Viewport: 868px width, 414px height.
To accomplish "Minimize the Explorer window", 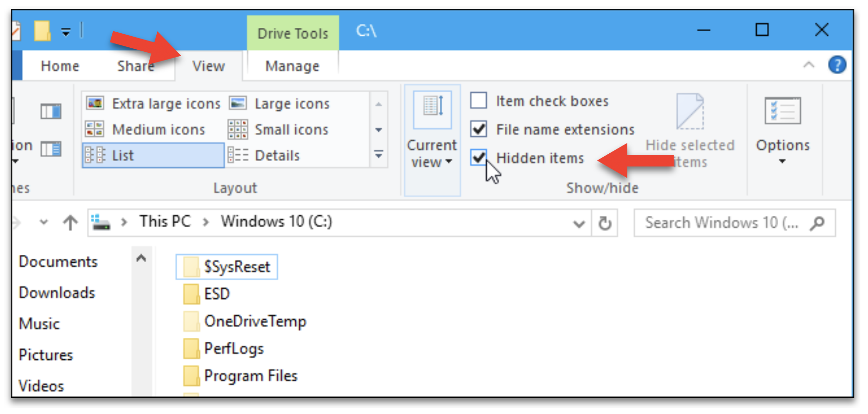I will [x=703, y=30].
